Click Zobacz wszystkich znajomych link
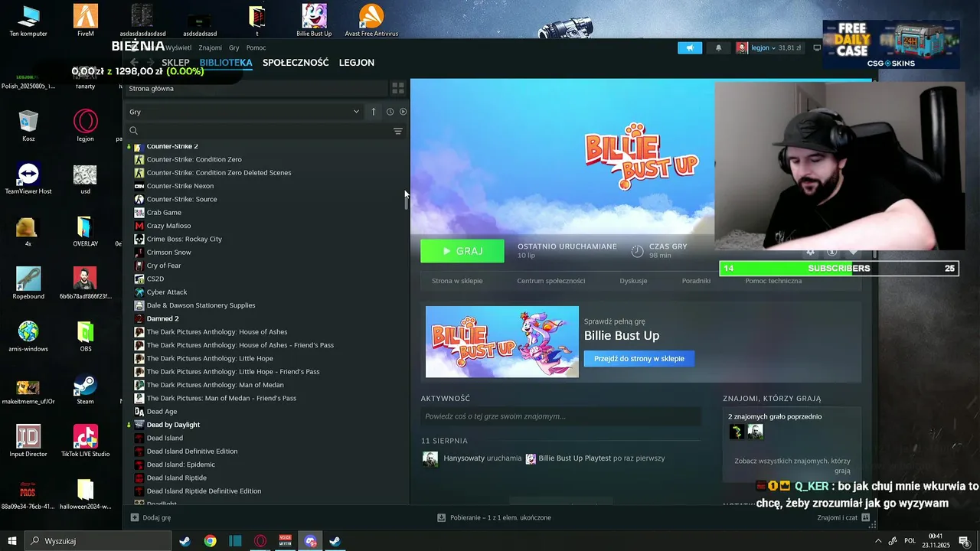Screen dimensions: 980x551 [x=792, y=466]
